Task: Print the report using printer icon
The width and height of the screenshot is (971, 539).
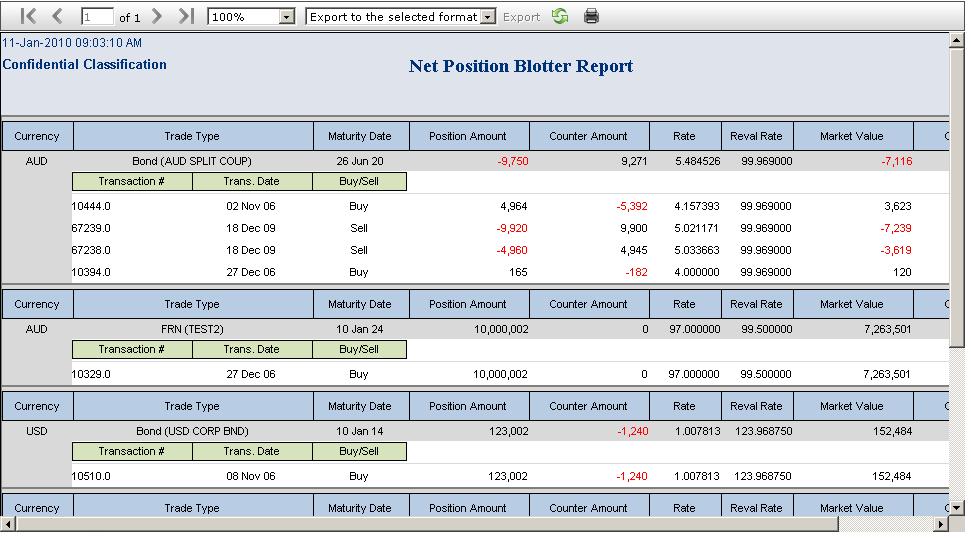Action: pyautogui.click(x=591, y=16)
